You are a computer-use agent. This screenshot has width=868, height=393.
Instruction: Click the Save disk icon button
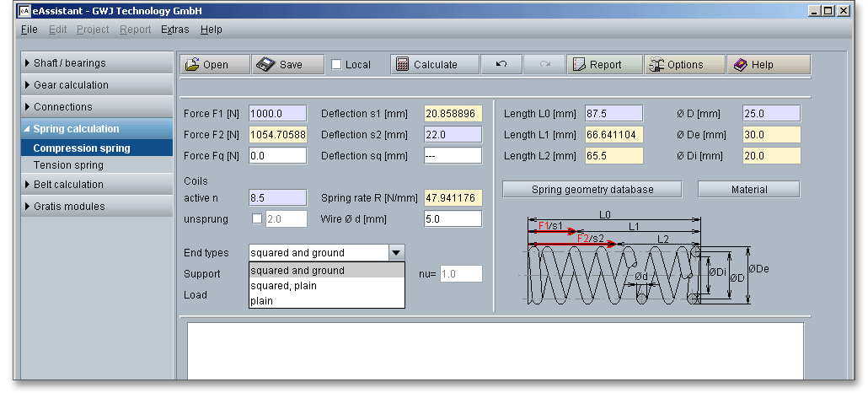tap(288, 65)
